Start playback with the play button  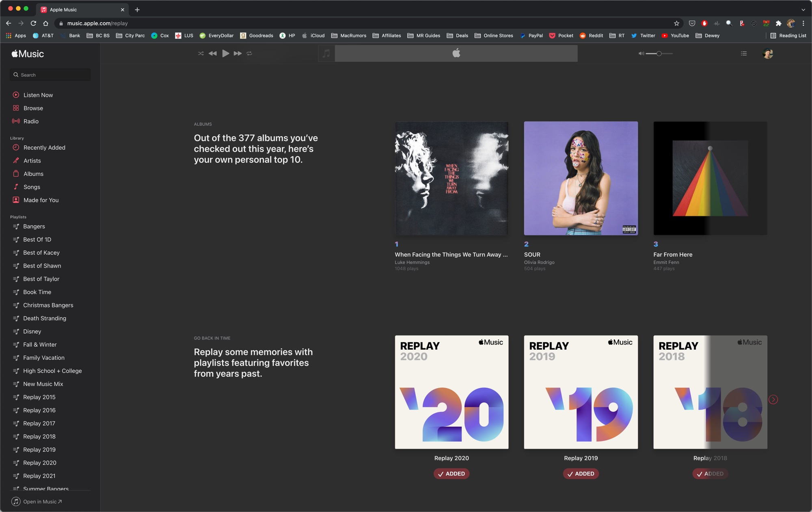[x=225, y=53]
